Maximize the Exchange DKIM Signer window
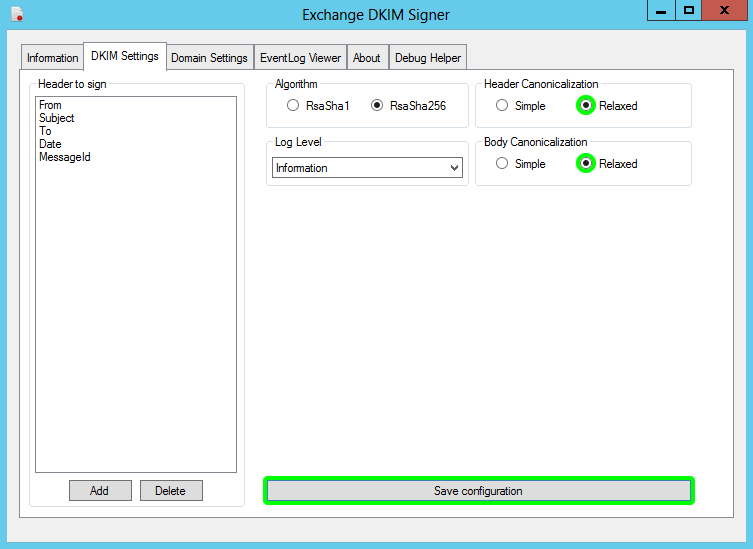 coord(689,10)
